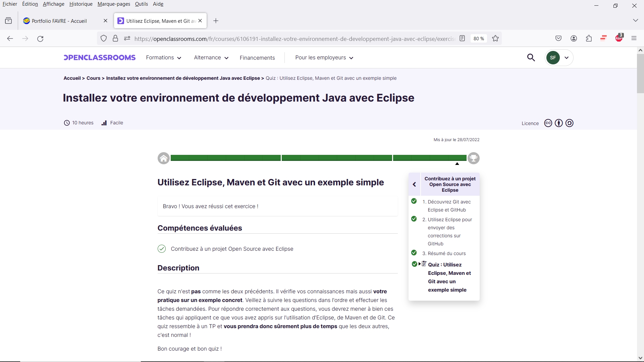Click the page vertical scrollbar thumb

pyautogui.click(x=640, y=74)
